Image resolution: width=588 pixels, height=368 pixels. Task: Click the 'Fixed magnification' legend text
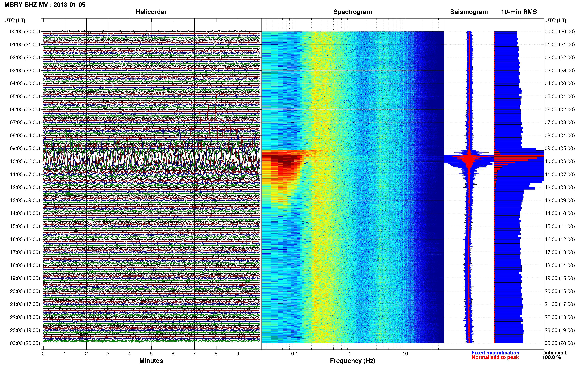pos(495,353)
